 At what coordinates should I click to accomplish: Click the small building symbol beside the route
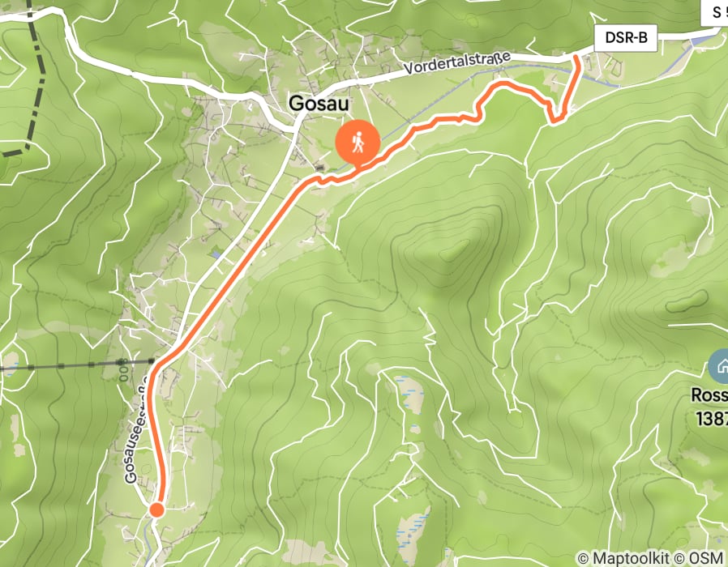319,168
